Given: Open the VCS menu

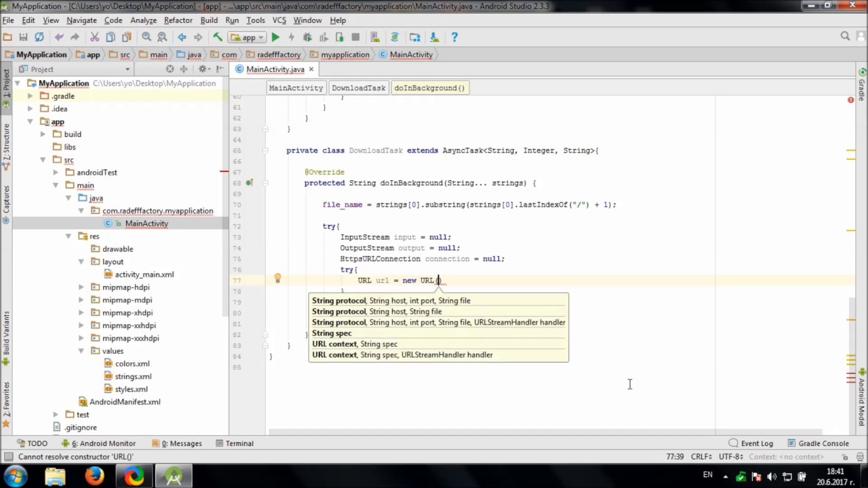Looking at the screenshot, I should pos(279,20).
